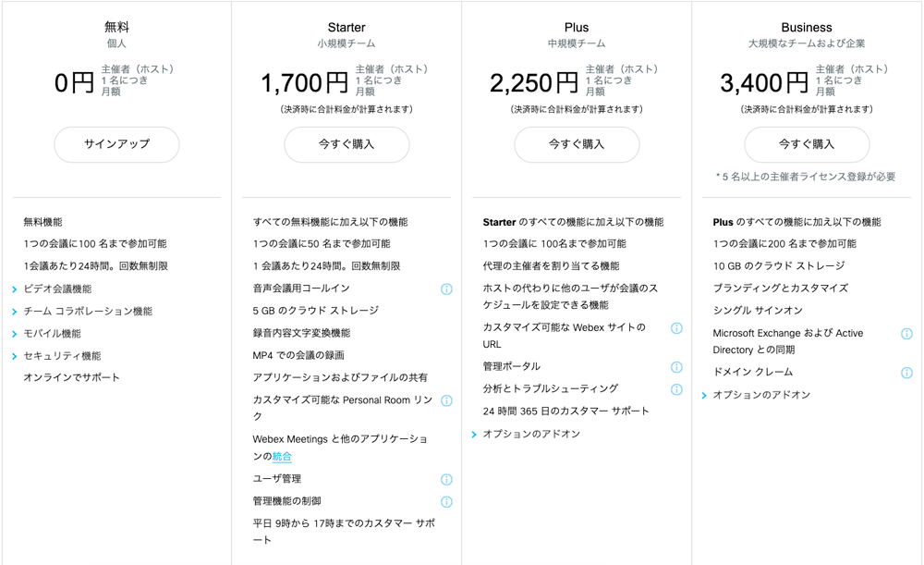Click info icon beside ユーザ管理
Image resolution: width=924 pixels, height=565 pixels.
(446, 480)
